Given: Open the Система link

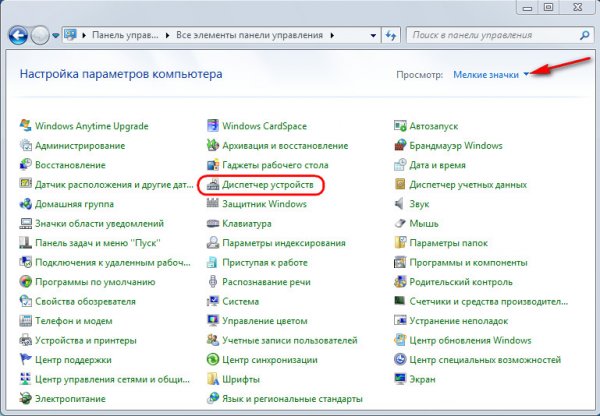Looking at the screenshot, I should [x=240, y=302].
